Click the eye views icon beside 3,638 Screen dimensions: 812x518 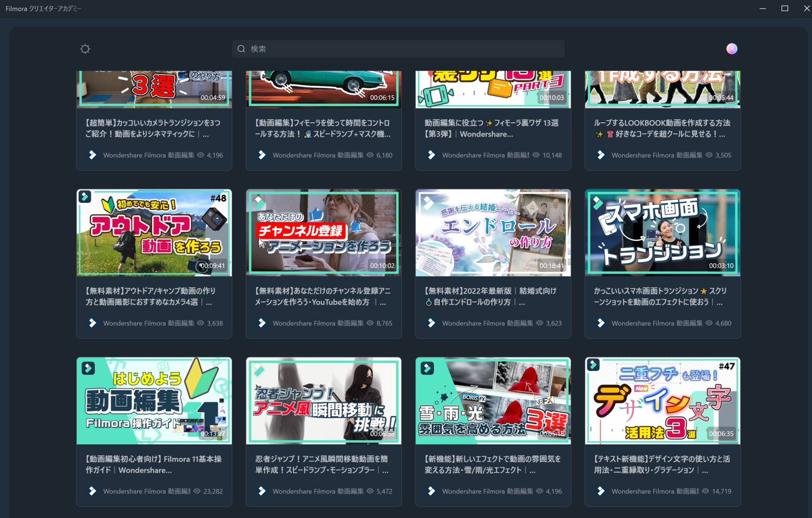pos(201,323)
